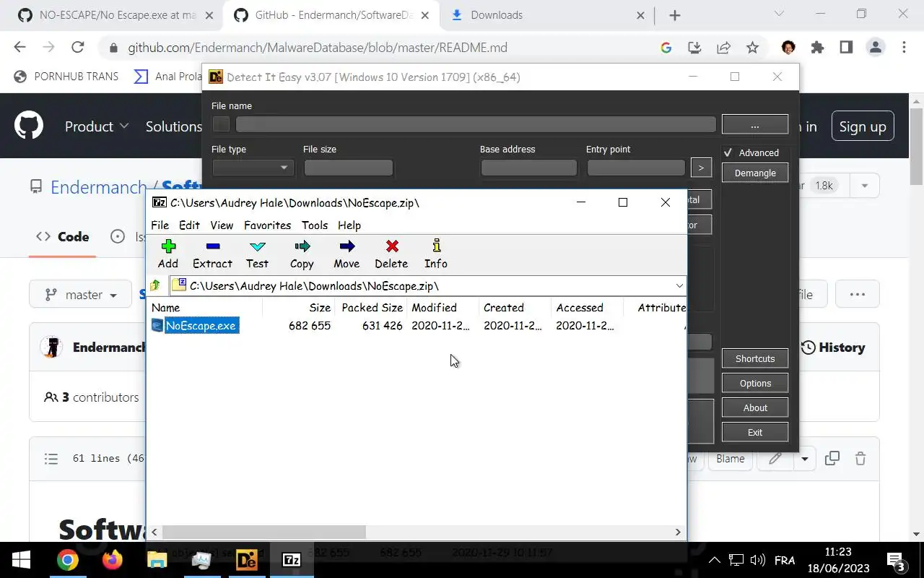Open the File type dropdown in Detect It Easy
Viewport: 924px width, 578px height.
point(253,168)
